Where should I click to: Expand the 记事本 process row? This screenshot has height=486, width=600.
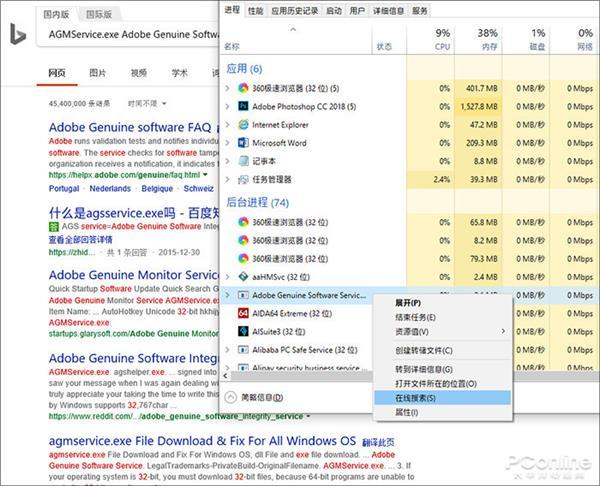click(x=228, y=161)
